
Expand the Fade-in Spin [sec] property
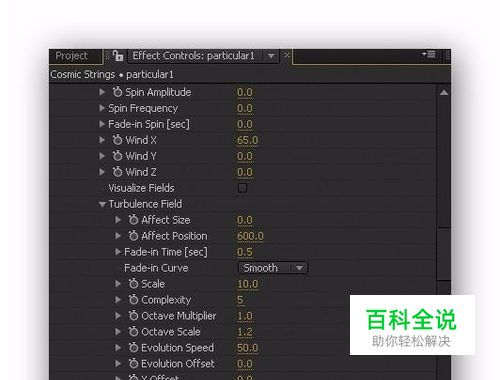pos(102,124)
